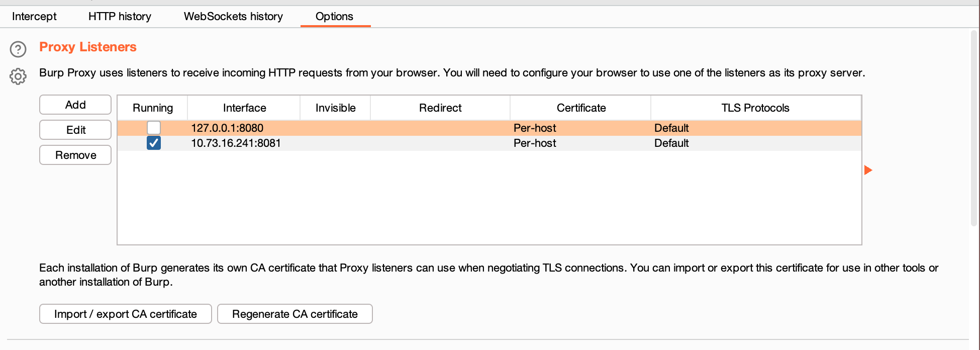Click the Certificate column header
The image size is (980, 350).
tap(581, 108)
